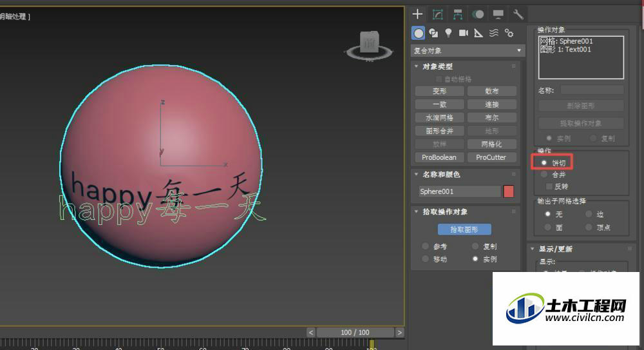
Task: Open the red object color swatch
Action: 509,191
